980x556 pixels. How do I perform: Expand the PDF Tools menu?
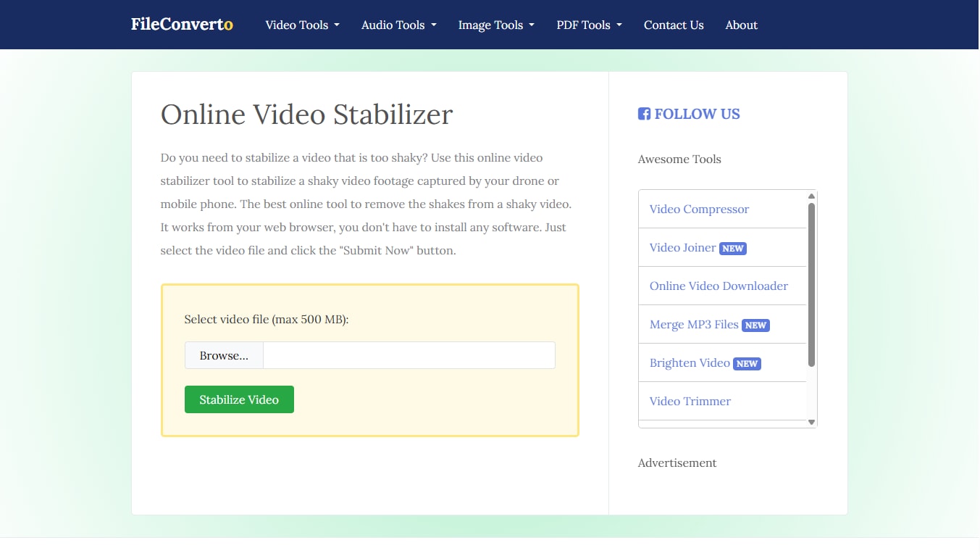click(x=589, y=25)
